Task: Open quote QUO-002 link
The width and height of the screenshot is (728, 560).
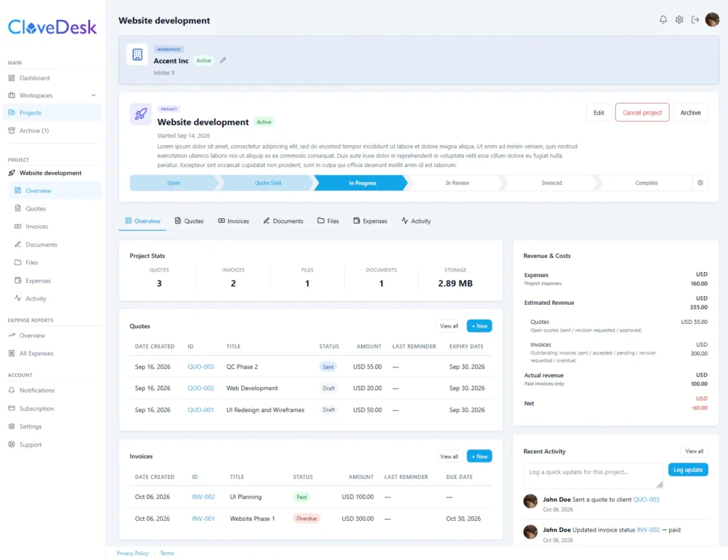Action: point(200,388)
